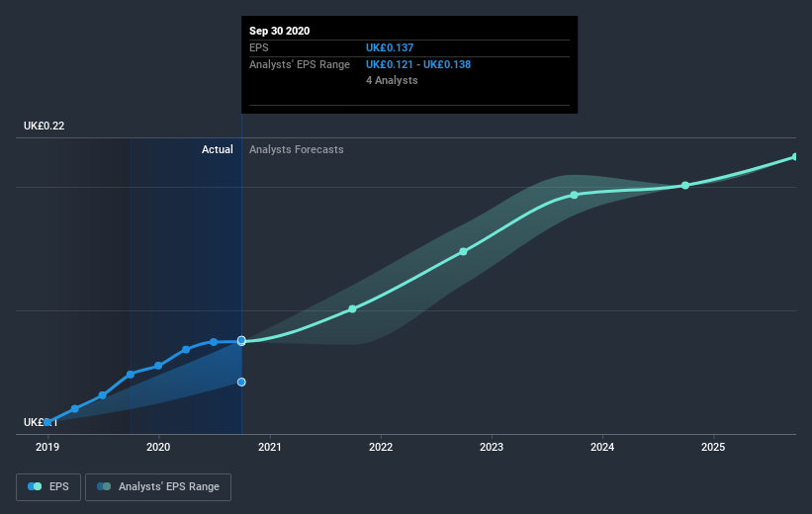Select the Sep 2021 EPS forecast point
812x514 pixels.
pos(352,309)
